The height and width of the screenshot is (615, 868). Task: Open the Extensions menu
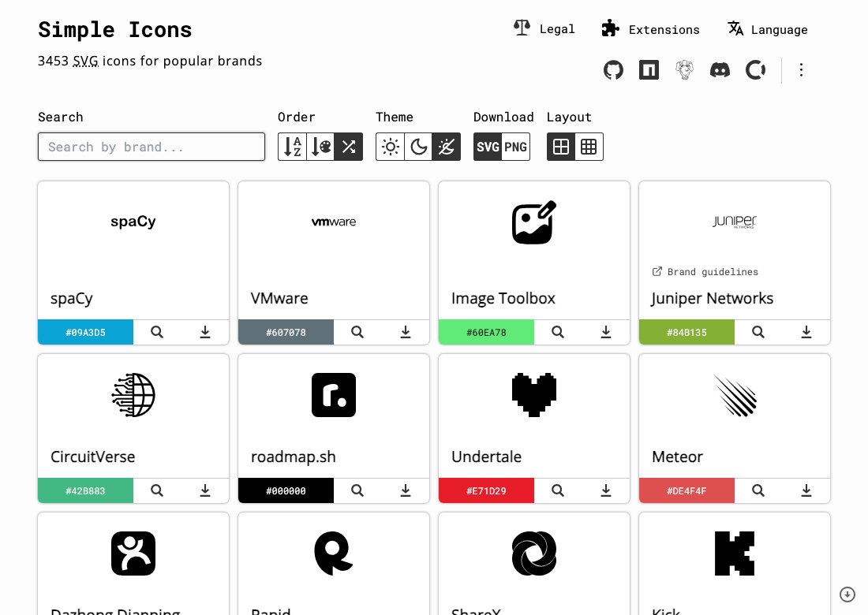[x=650, y=28]
